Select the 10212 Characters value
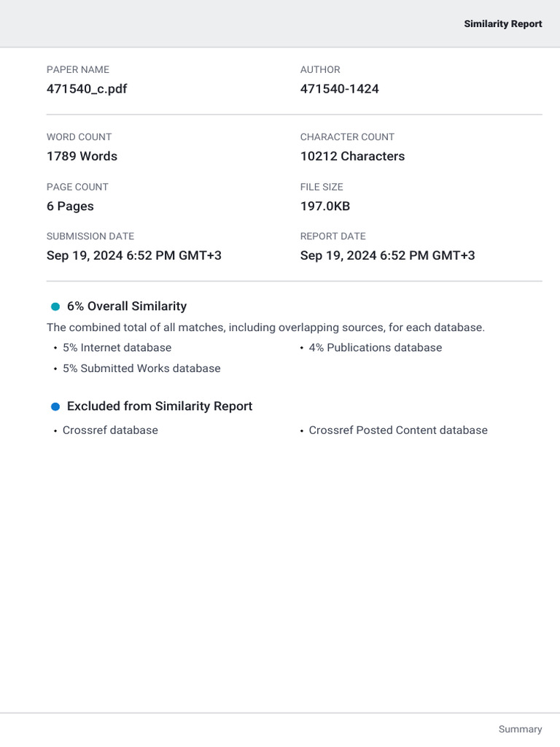560x747 pixels. point(352,156)
